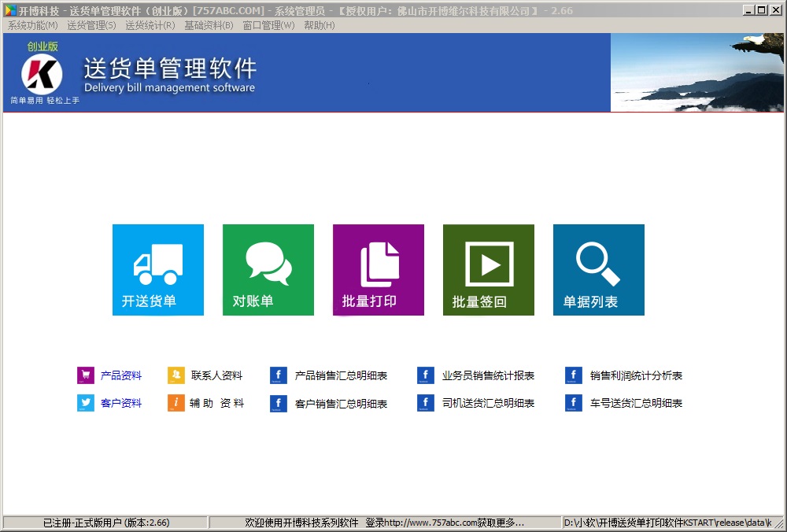
Task: Click the blue f icon beside 销售利润统计分析表
Action: click(574, 375)
